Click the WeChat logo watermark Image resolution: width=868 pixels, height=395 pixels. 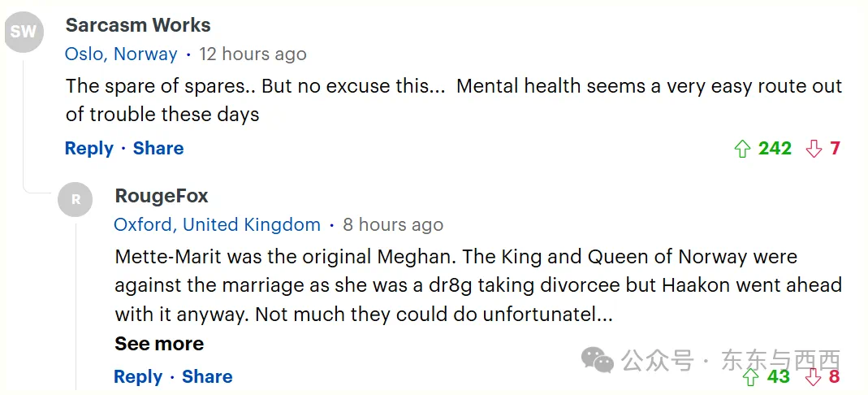pos(598,360)
